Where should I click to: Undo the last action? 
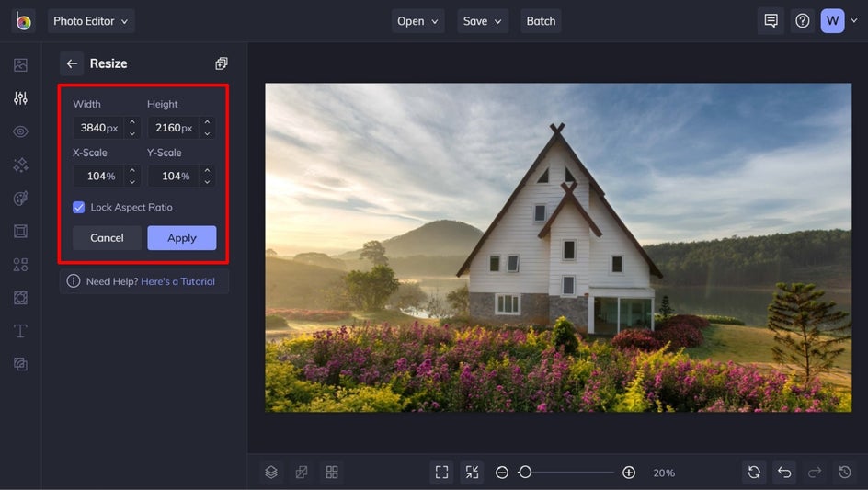[784, 472]
